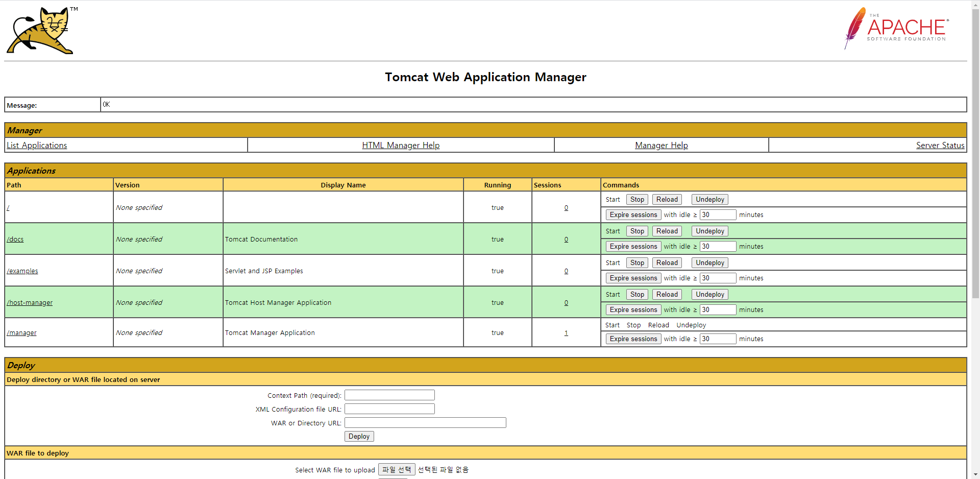This screenshot has height=479, width=980.
Task: Focus the Context Path input field
Action: pos(389,395)
